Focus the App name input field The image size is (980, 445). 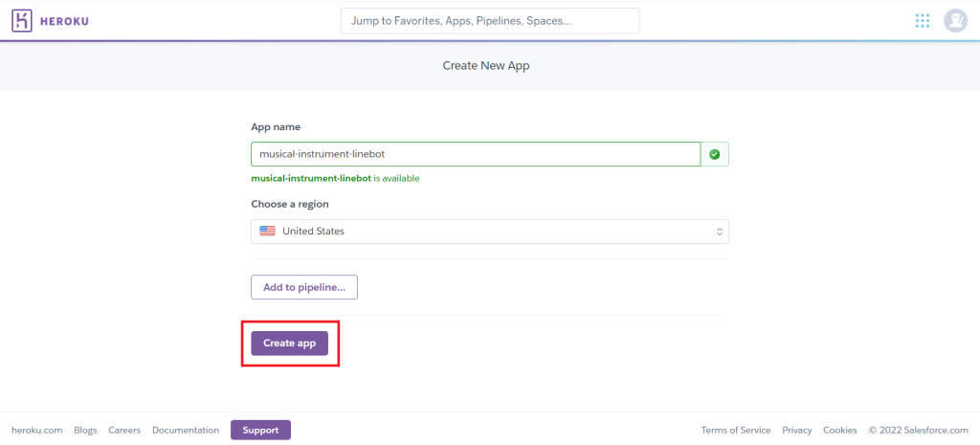coord(475,154)
